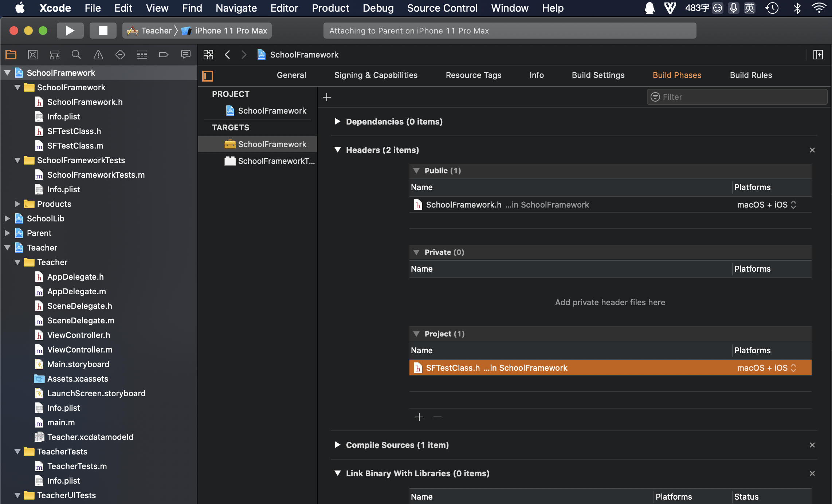This screenshot has height=504, width=832.
Task: Open the Debug navigator icon
Action: pyautogui.click(x=142, y=55)
